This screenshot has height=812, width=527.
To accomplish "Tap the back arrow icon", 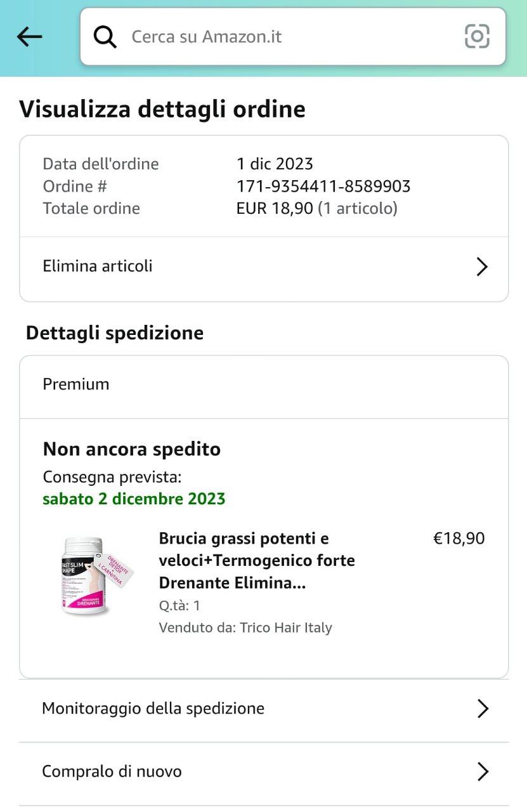I will [29, 37].
